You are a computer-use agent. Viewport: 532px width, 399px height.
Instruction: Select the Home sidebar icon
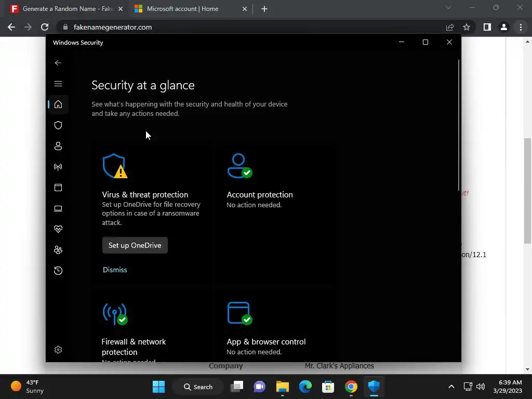pos(58,104)
